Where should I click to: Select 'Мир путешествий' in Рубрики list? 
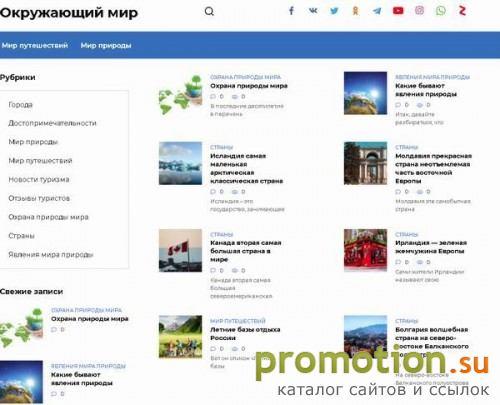click(x=40, y=161)
